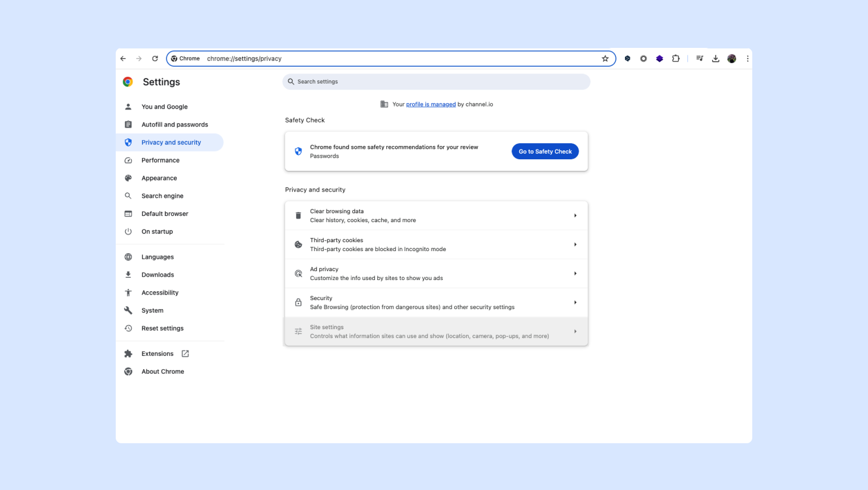Follow the 'profile is managed' link

point(431,104)
